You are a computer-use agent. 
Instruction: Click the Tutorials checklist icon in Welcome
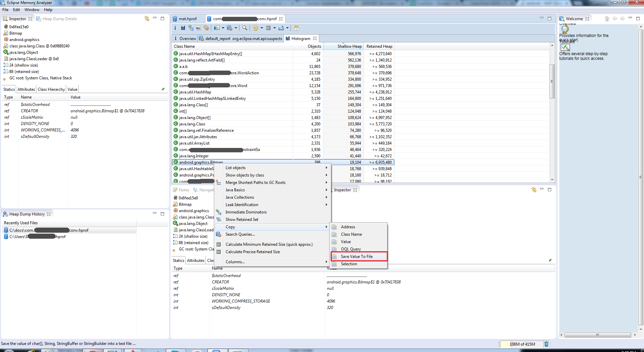(565, 47)
